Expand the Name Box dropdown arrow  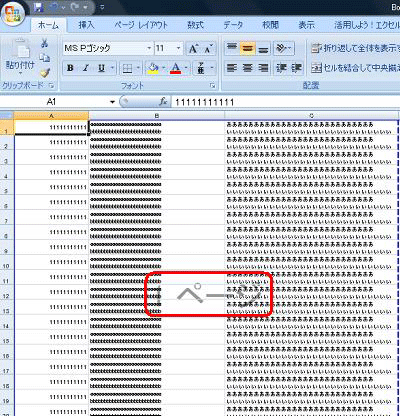coord(112,102)
